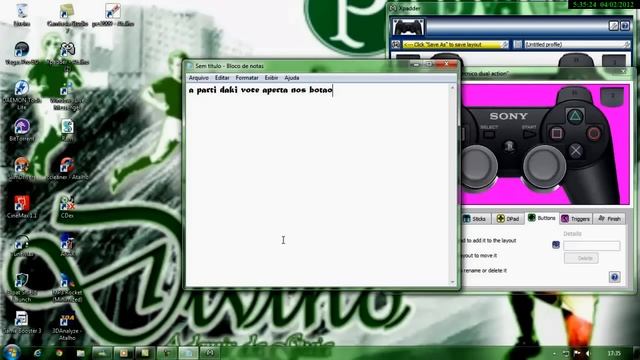
Task: Open the DAEMON Tools Lite desktop shortcut
Action: pyautogui.click(x=22, y=95)
